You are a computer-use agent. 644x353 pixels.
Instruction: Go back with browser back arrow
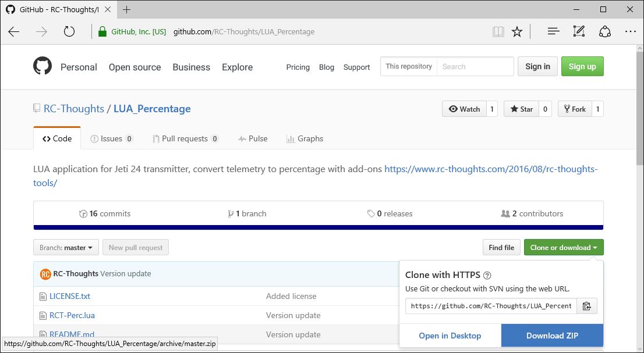[13, 31]
